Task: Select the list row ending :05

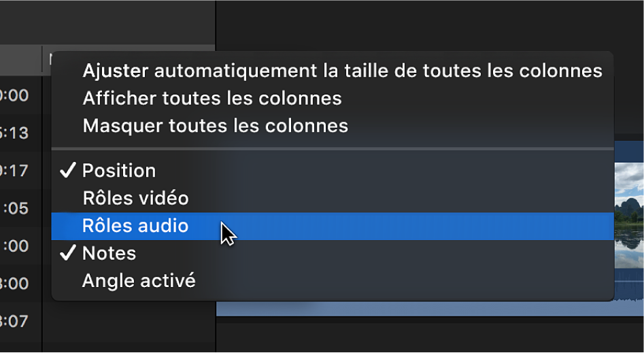Action: click(x=17, y=208)
